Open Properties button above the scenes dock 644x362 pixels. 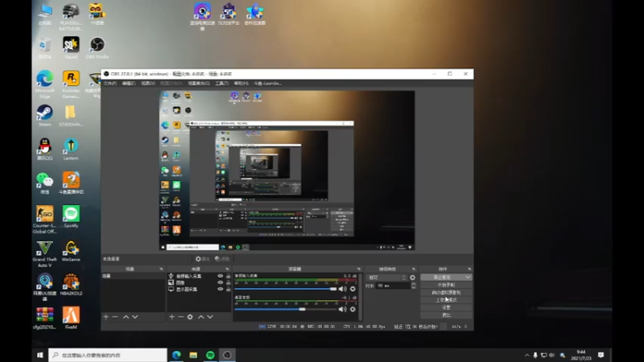[x=203, y=259]
